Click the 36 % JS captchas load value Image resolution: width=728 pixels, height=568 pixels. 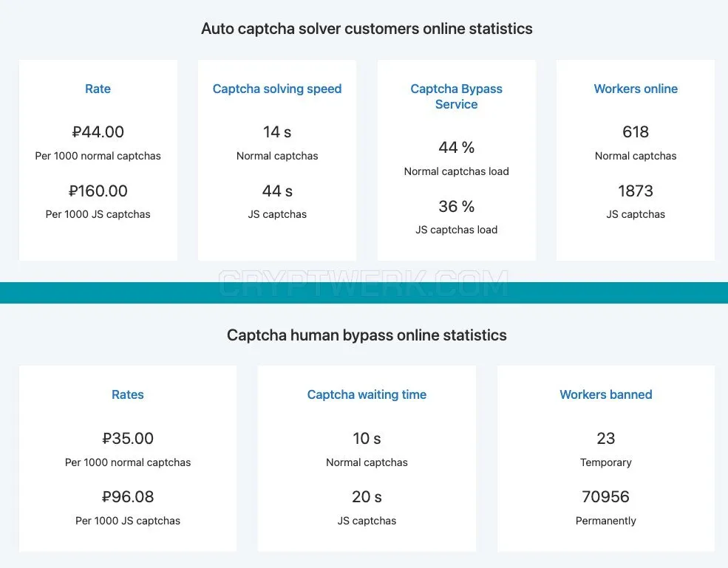coord(457,207)
